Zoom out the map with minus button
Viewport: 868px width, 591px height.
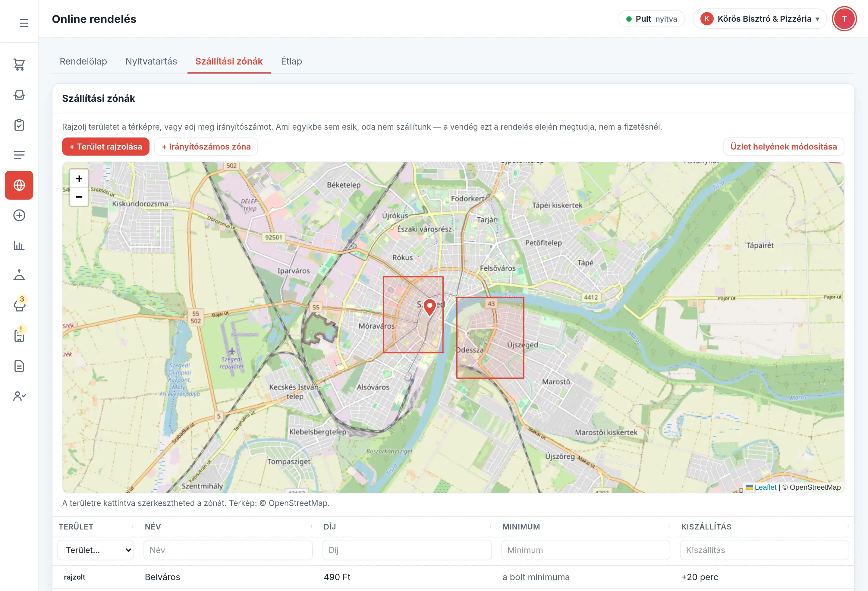(x=79, y=197)
